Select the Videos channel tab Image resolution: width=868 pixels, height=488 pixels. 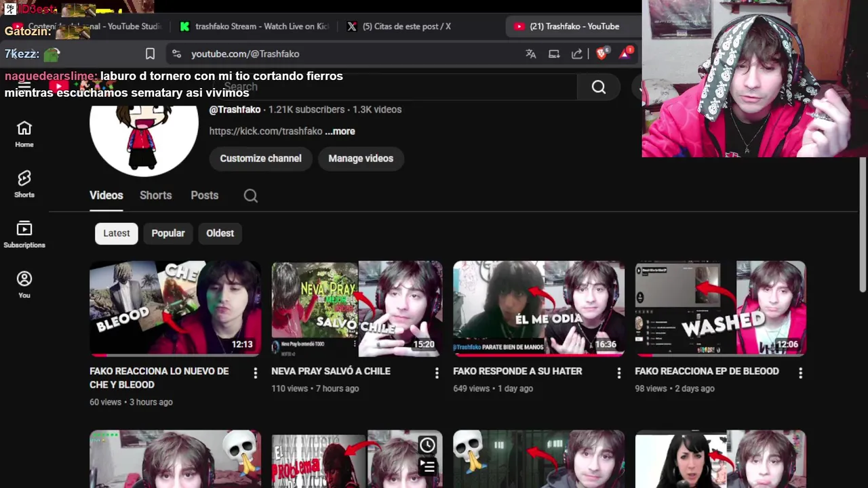[106, 195]
